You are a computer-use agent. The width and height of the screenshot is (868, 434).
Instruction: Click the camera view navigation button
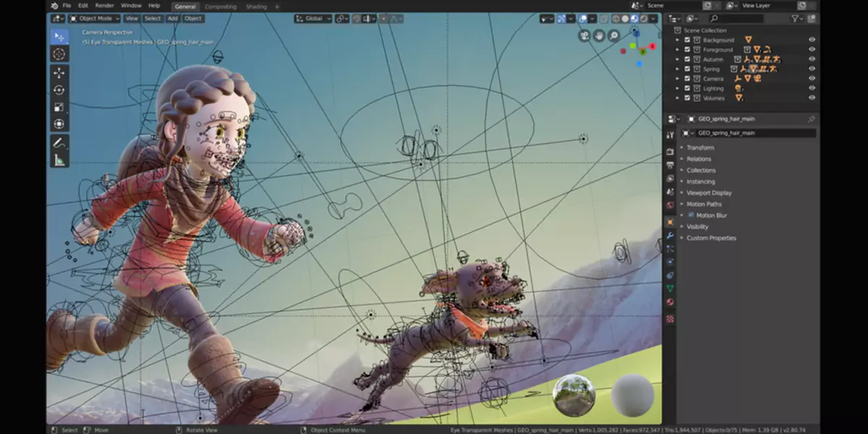click(584, 35)
